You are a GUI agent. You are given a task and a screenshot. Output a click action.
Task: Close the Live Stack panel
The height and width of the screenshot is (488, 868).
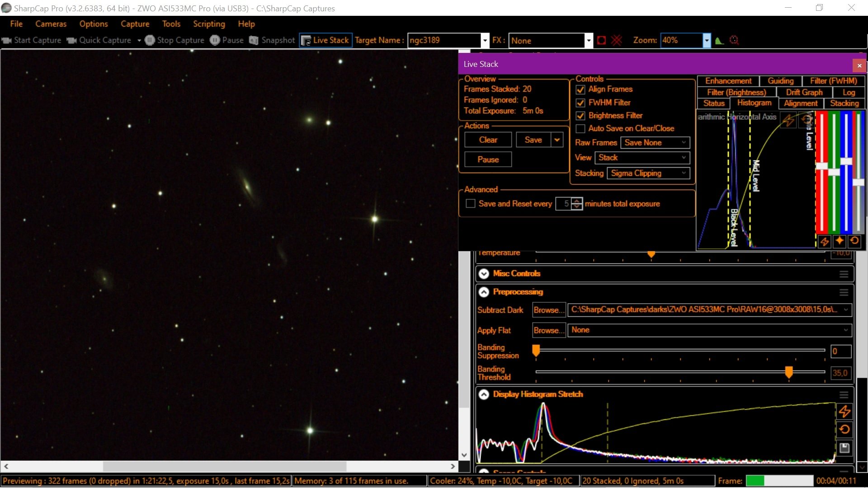[x=859, y=66]
